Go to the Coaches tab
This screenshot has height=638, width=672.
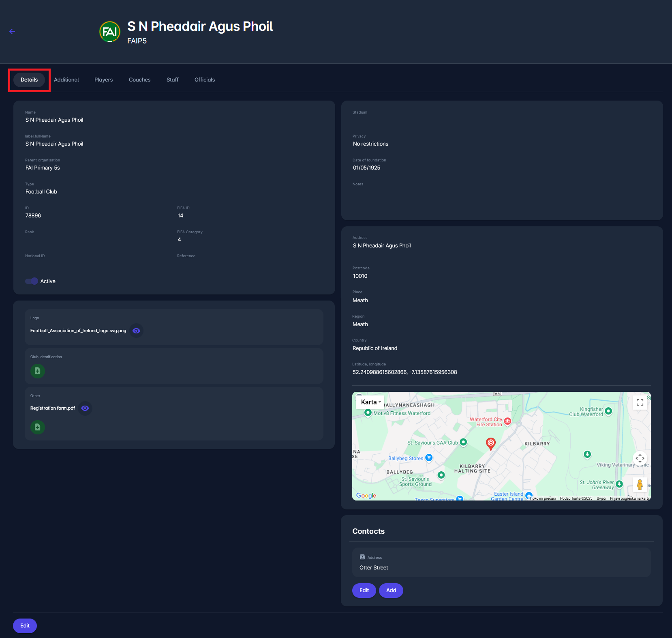pos(139,80)
